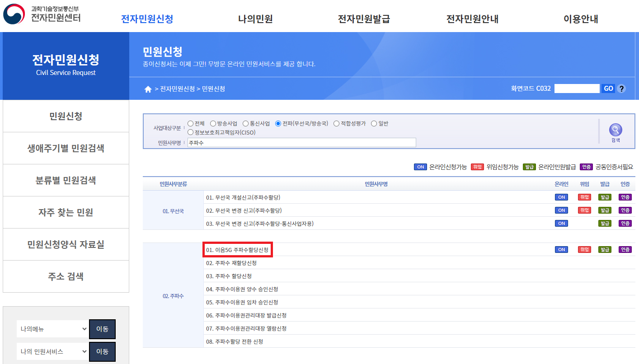Image resolution: width=639 pixels, height=364 pixels.
Task: Click the home icon in breadcrumb
Action: click(148, 89)
